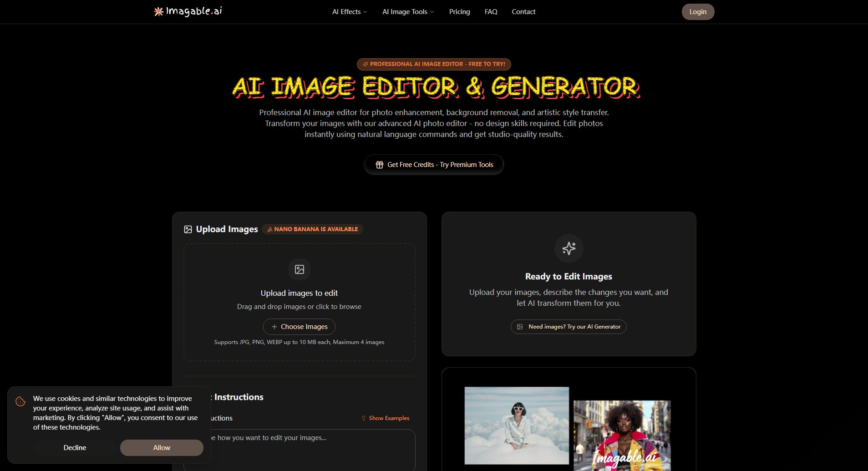
Task: Expand the AI Effects dropdown menu
Action: 349,12
